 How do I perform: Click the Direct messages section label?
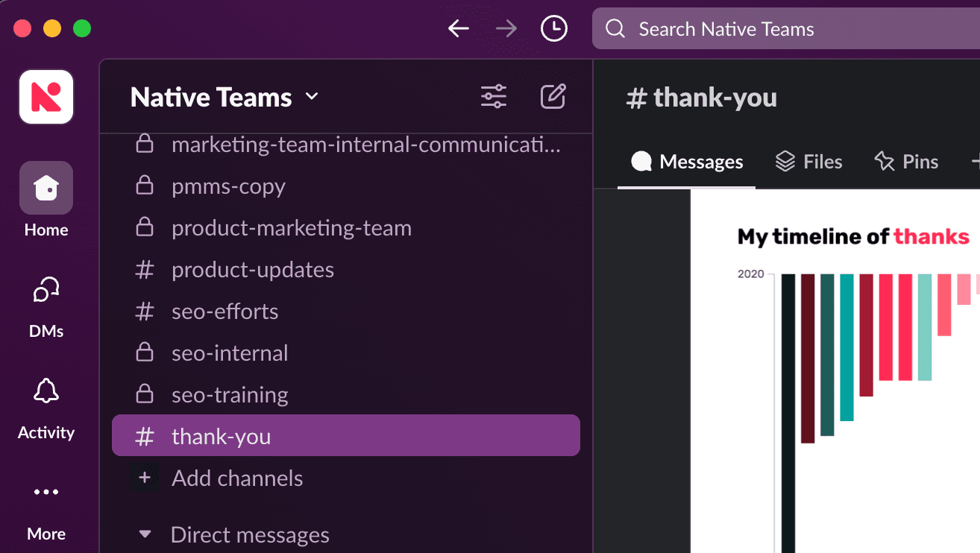point(250,535)
